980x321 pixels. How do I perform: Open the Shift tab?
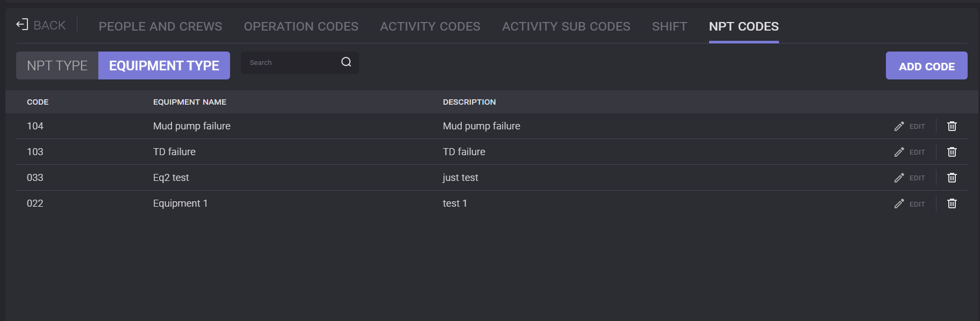pyautogui.click(x=669, y=26)
